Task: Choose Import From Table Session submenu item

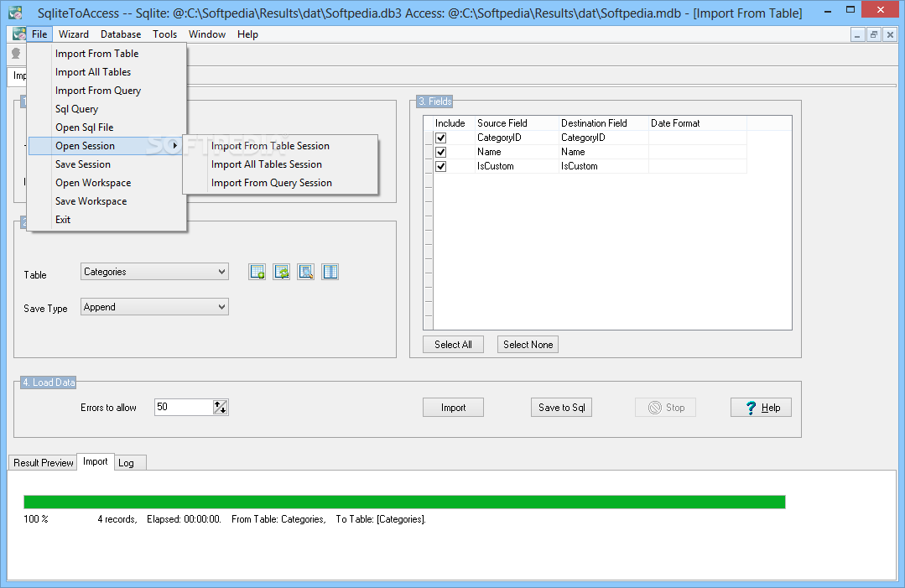Action: (280, 146)
